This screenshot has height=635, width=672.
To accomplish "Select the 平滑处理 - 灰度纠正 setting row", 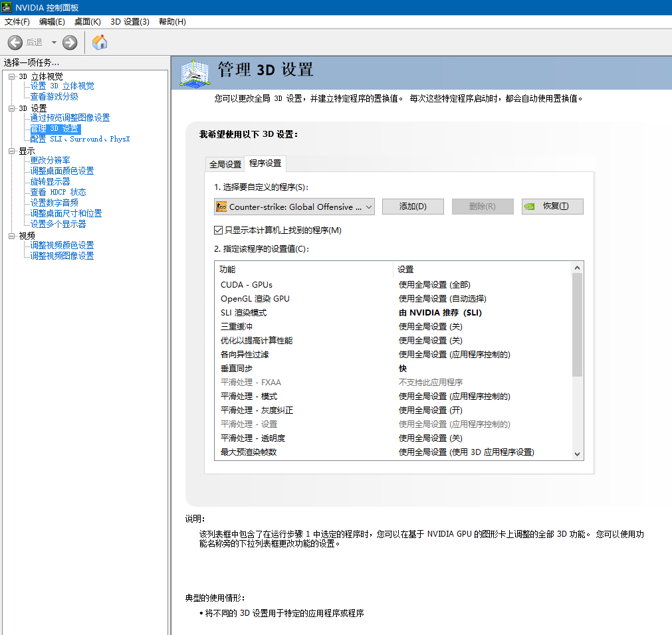I will pyautogui.click(x=393, y=410).
